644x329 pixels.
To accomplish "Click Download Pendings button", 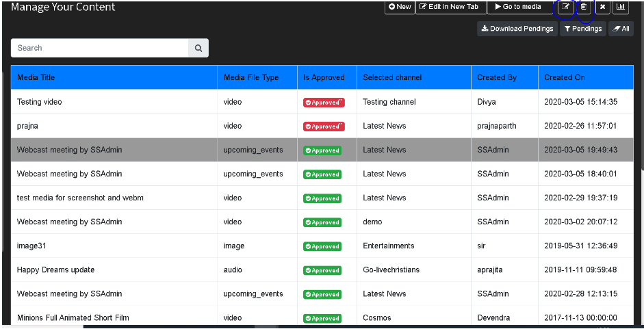I will click(x=517, y=29).
